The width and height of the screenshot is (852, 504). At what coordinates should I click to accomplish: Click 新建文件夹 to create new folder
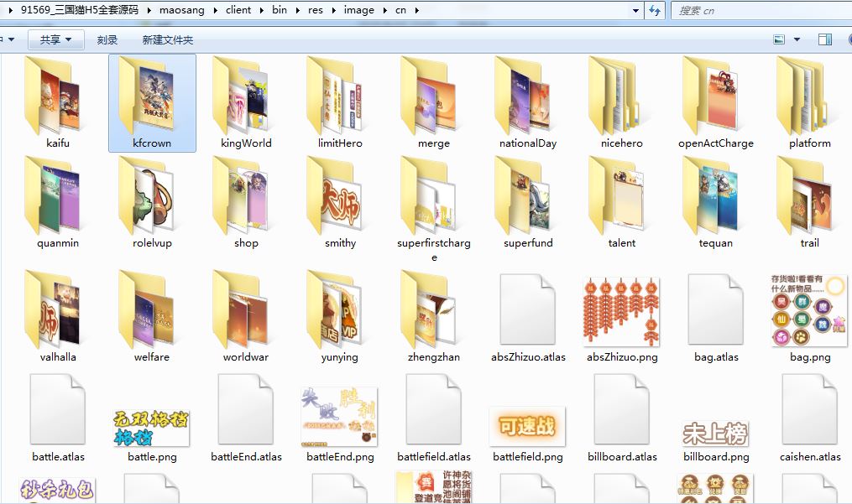(167, 39)
